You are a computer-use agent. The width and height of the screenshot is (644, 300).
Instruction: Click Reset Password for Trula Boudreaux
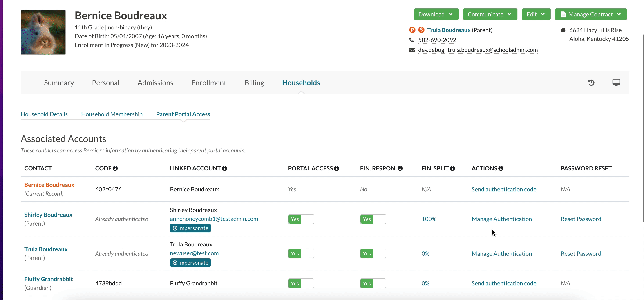581,253
